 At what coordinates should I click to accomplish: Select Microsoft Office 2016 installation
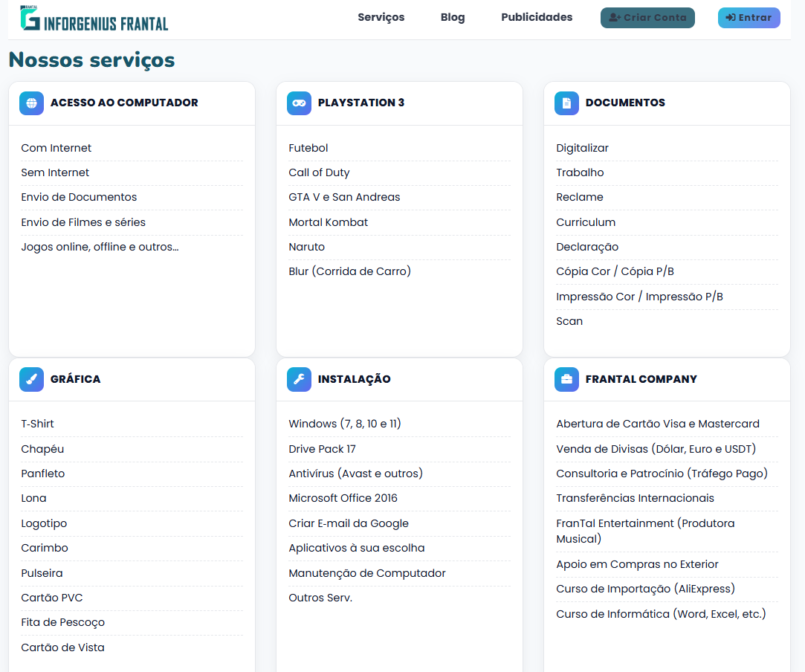[343, 498]
